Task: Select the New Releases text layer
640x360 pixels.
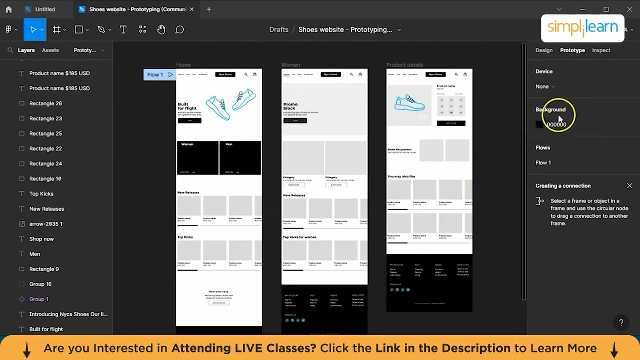Action: 47,209
